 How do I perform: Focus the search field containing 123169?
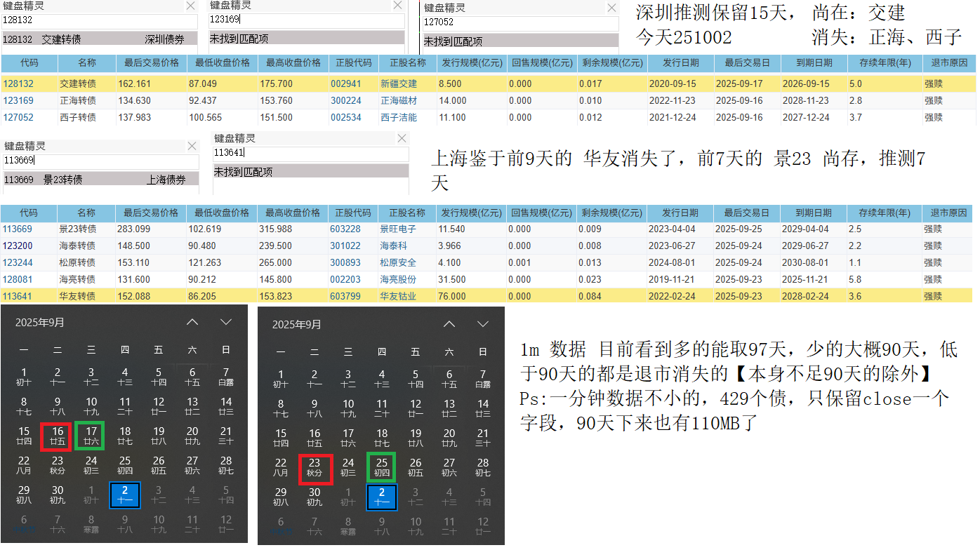point(307,20)
